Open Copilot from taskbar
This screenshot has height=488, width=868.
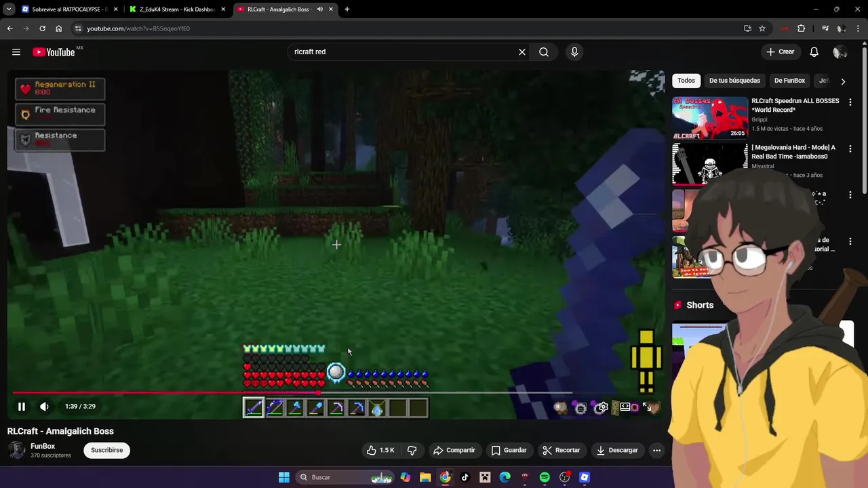[406, 477]
